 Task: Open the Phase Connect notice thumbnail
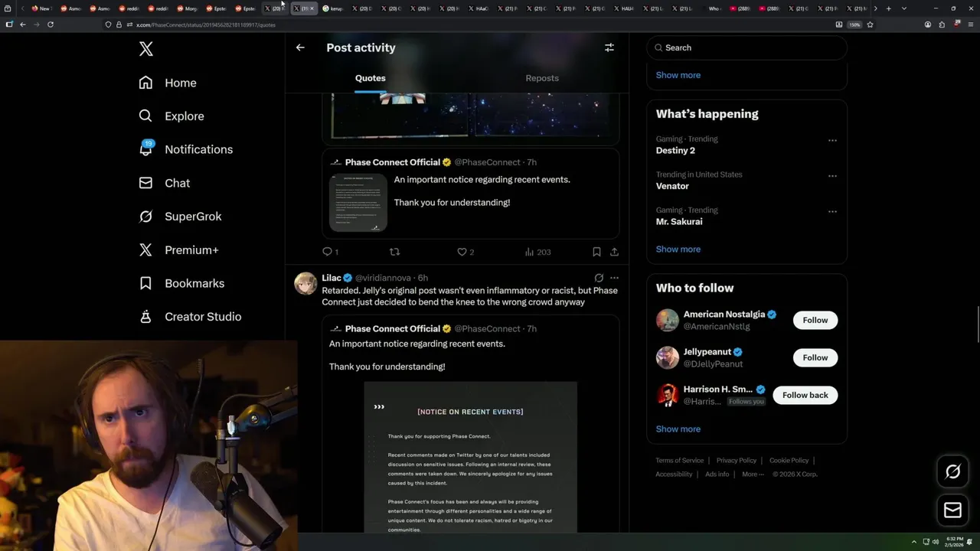pyautogui.click(x=358, y=203)
